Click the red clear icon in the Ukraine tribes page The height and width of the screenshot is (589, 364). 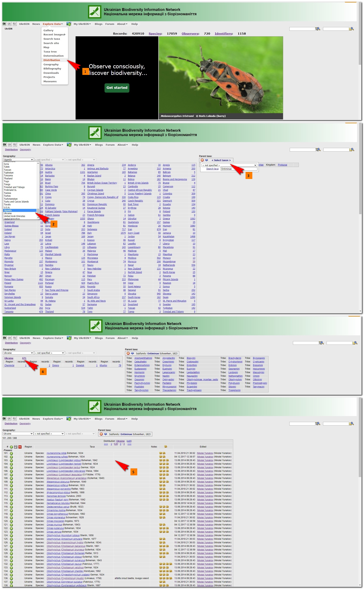tap(128, 353)
